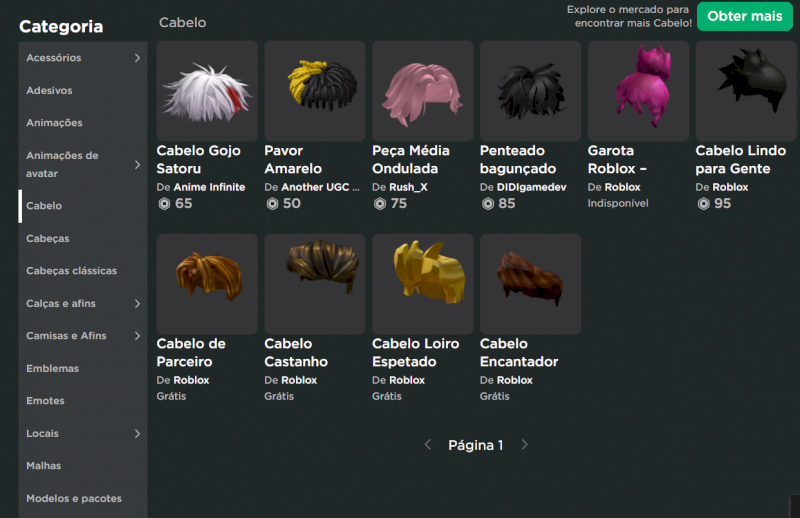The width and height of the screenshot is (800, 518).
Task: Click the Robux icon next to 50
Action: click(x=272, y=204)
